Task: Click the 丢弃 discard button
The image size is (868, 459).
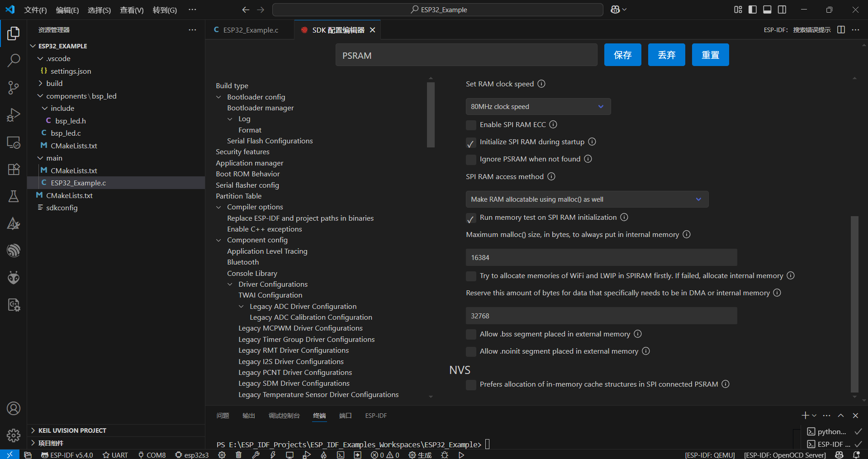Action: tap(667, 55)
